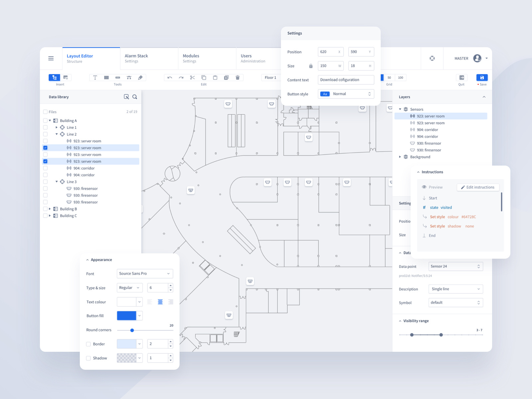The width and height of the screenshot is (532, 399).
Task: Select the Text tool in the Tools group
Action: point(95,77)
